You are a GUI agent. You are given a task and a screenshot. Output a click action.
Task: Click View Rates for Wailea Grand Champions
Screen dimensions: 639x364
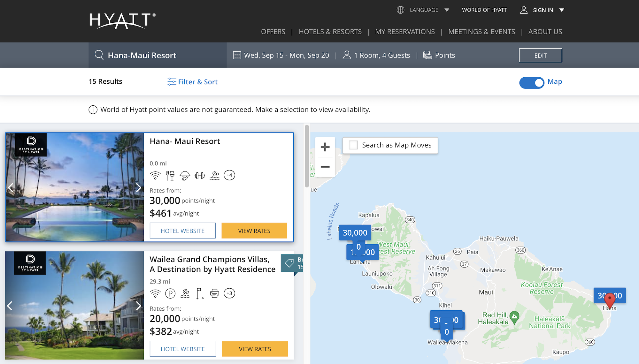[255, 349]
